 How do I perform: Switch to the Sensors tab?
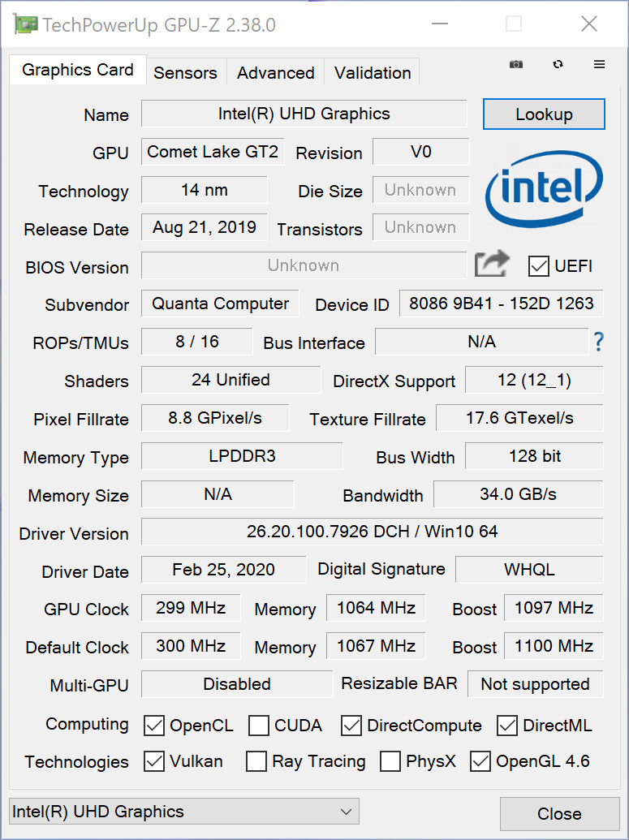tap(185, 72)
